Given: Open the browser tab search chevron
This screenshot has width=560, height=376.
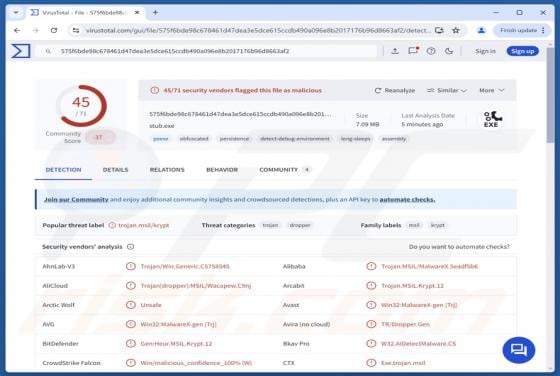Looking at the screenshot, I should (16, 12).
